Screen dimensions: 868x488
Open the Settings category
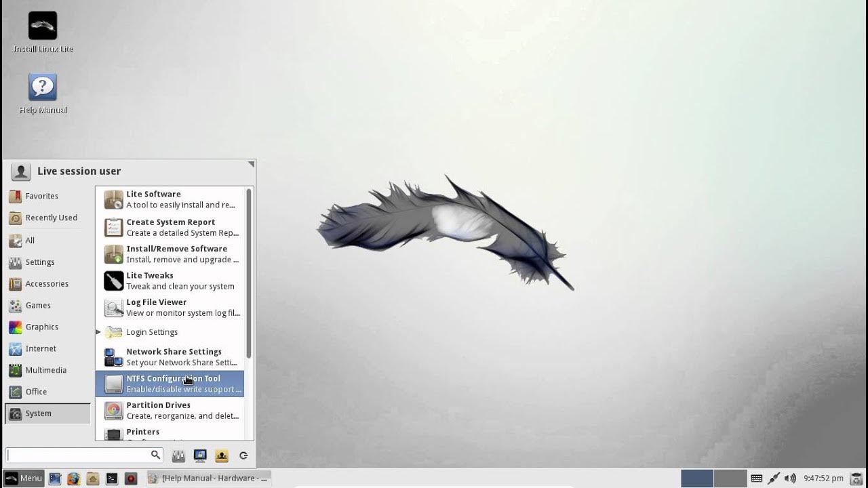(x=47, y=262)
